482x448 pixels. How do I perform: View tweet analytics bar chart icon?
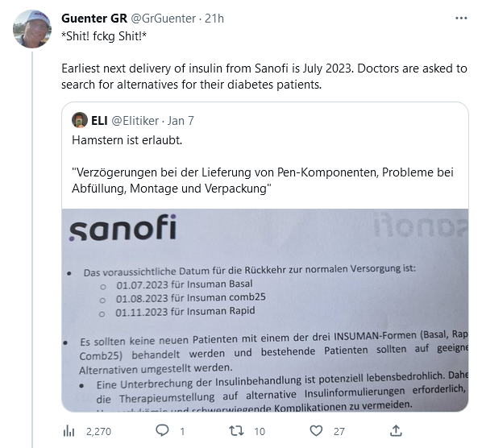click(69, 431)
